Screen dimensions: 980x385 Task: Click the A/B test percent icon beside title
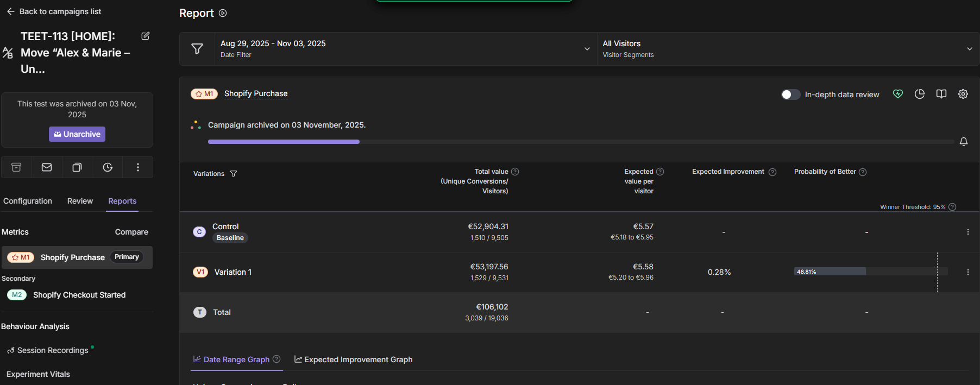8,53
